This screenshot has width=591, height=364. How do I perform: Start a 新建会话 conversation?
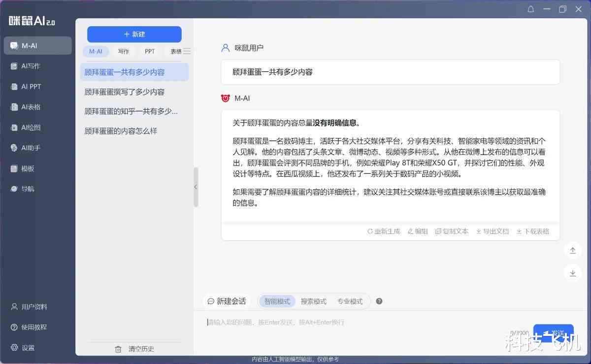tap(227, 301)
